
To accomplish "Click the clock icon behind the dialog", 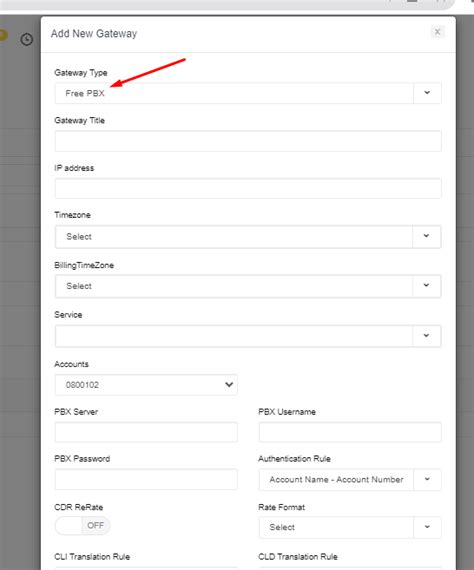I will pyautogui.click(x=27, y=39).
